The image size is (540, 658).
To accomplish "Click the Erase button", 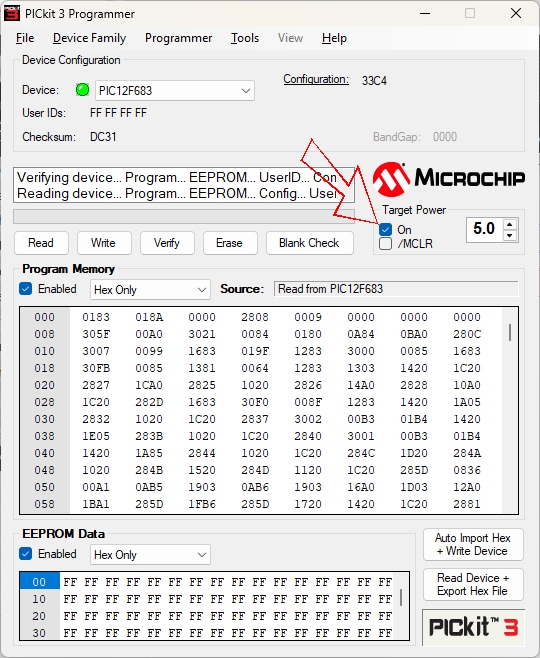I will (x=230, y=243).
